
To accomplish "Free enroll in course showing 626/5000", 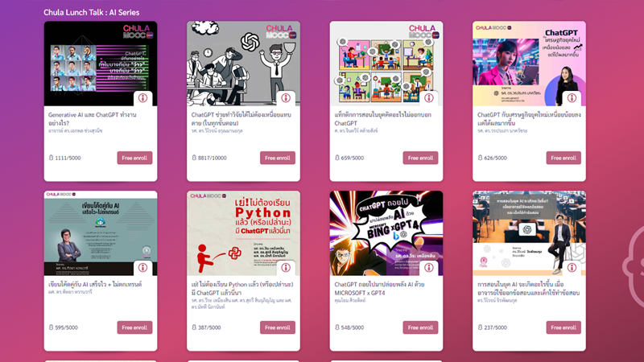I will tap(563, 158).
